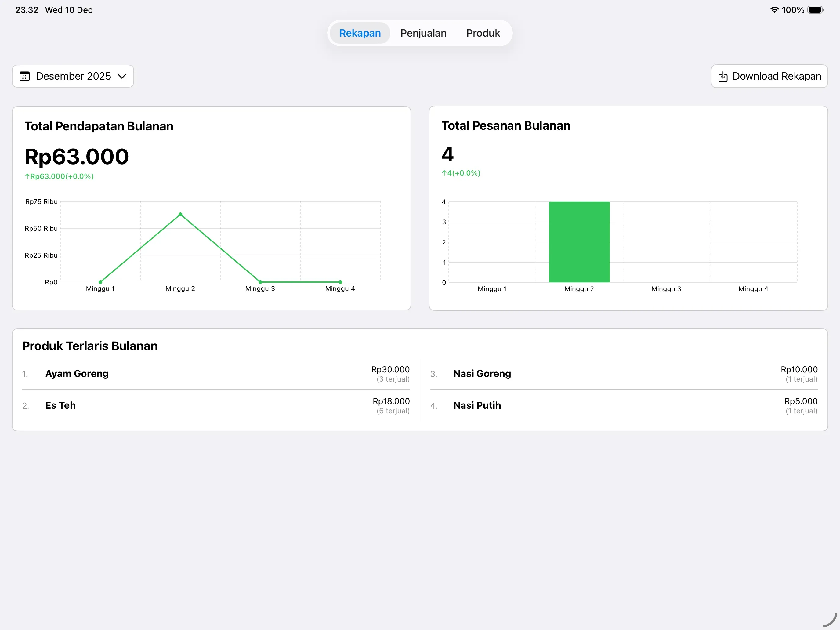Expand the Desember 2025 chevron dropdown
Viewport: 840px width, 630px height.
(x=122, y=76)
